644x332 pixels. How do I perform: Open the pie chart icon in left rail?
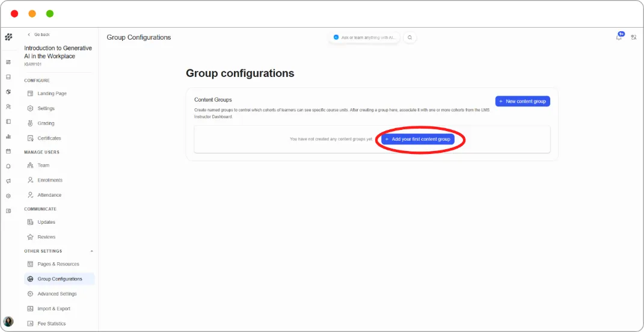pyautogui.click(x=8, y=91)
